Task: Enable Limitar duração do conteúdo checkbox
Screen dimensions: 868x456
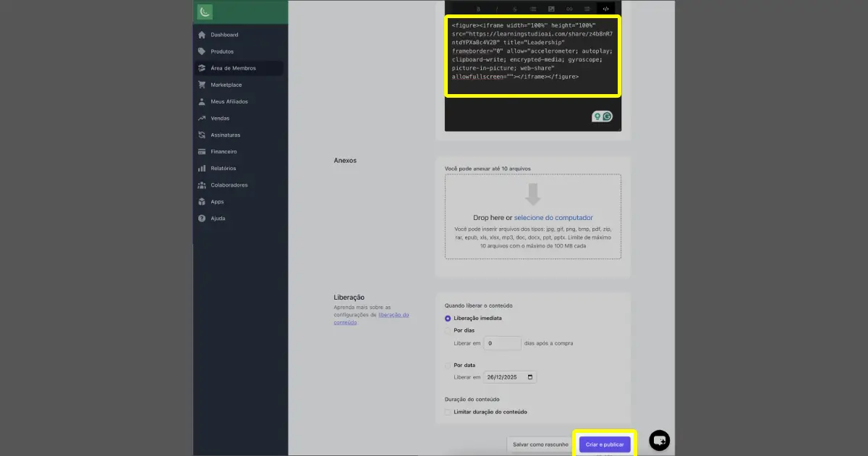Action: (x=448, y=412)
